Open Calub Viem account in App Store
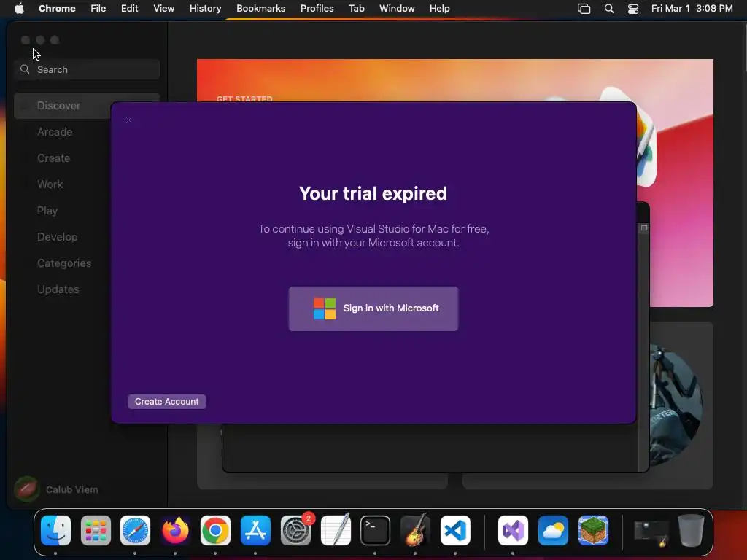 tap(72, 489)
